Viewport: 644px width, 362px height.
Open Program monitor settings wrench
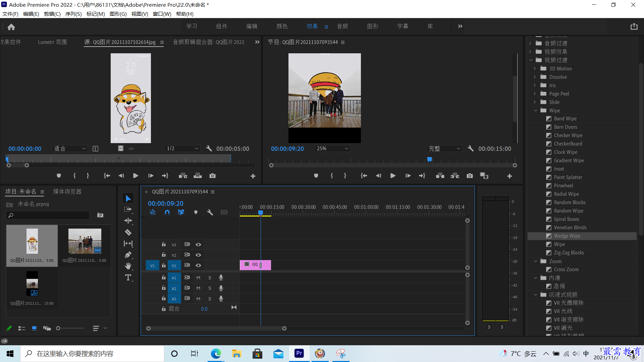coord(471,148)
